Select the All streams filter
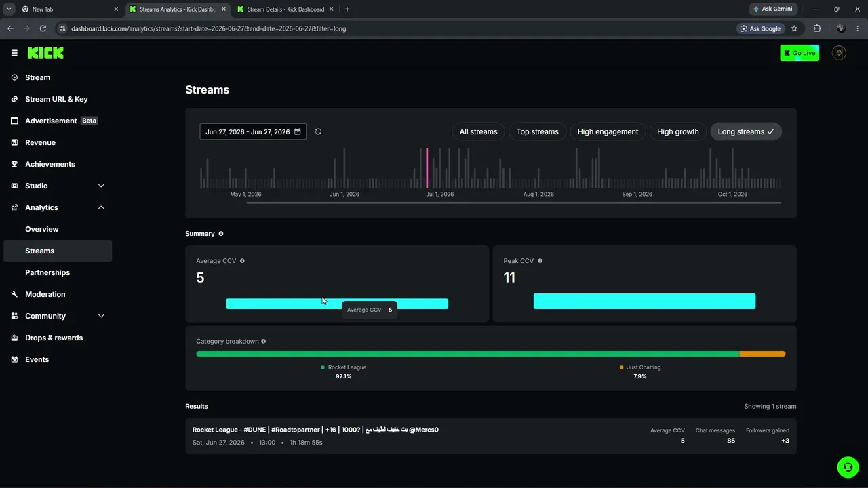Screen dimensions: 868x488 478,131
